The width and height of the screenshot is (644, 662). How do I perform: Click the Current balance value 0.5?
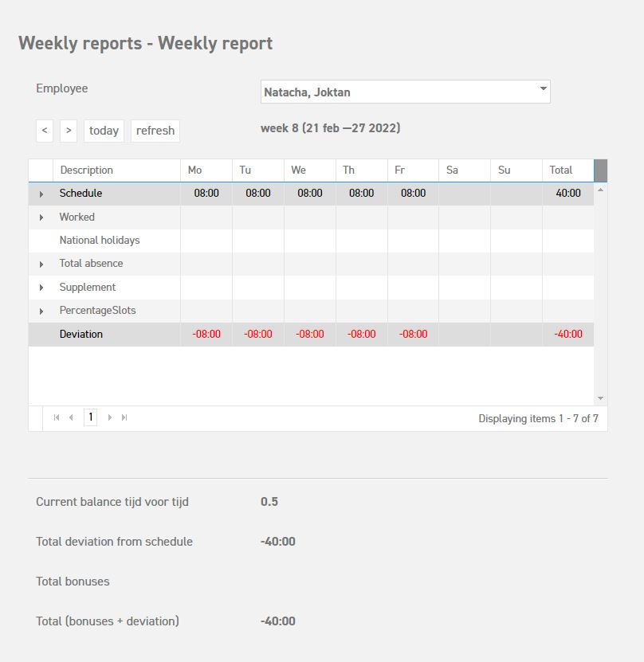pos(269,502)
